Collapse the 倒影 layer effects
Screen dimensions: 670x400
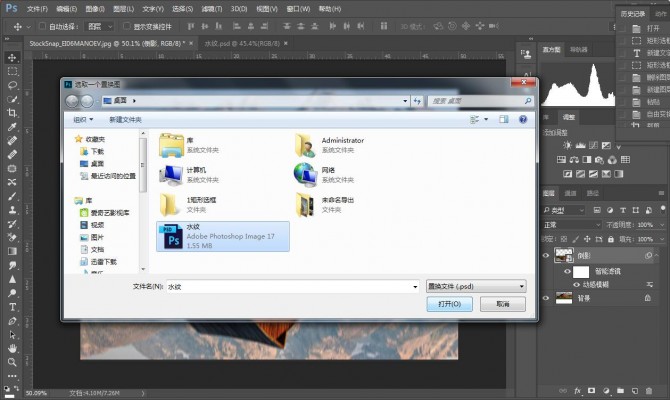coord(657,256)
